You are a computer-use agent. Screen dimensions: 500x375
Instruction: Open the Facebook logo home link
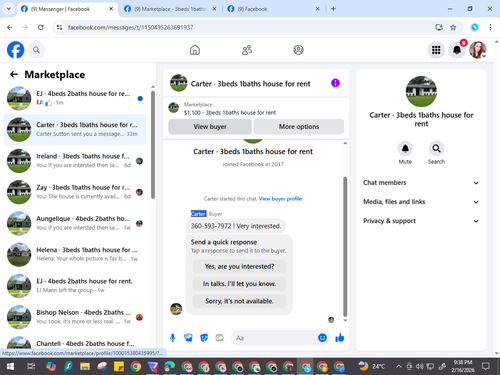click(x=15, y=50)
